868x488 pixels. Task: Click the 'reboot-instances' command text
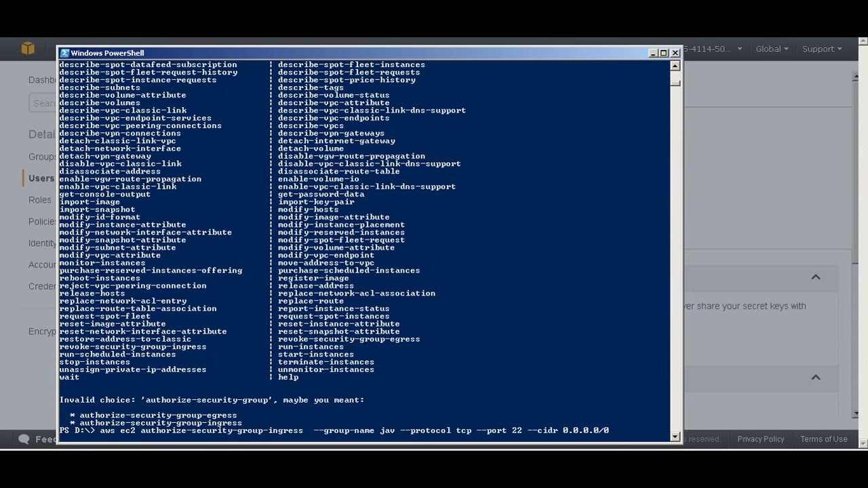point(100,278)
